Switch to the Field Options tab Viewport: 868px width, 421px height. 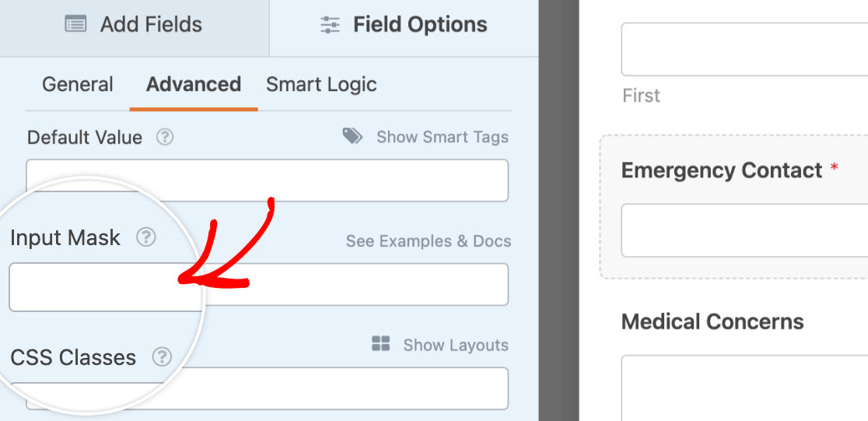coord(404,25)
